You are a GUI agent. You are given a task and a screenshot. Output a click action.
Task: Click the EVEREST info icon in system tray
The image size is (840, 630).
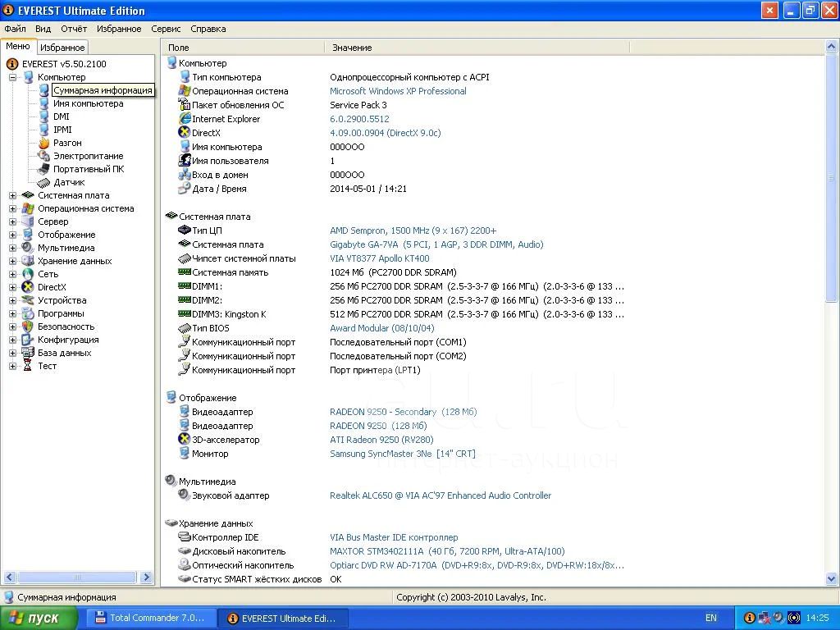[750, 618]
